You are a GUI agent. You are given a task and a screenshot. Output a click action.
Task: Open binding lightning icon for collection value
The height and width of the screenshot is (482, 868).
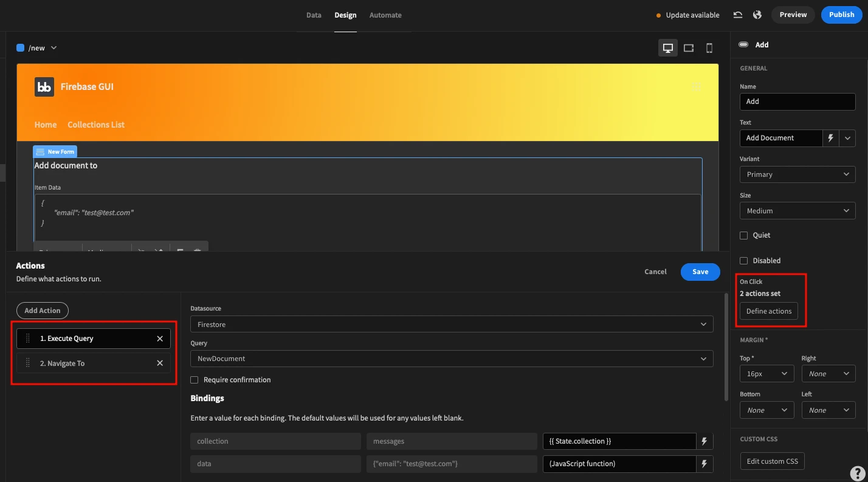pyautogui.click(x=704, y=441)
